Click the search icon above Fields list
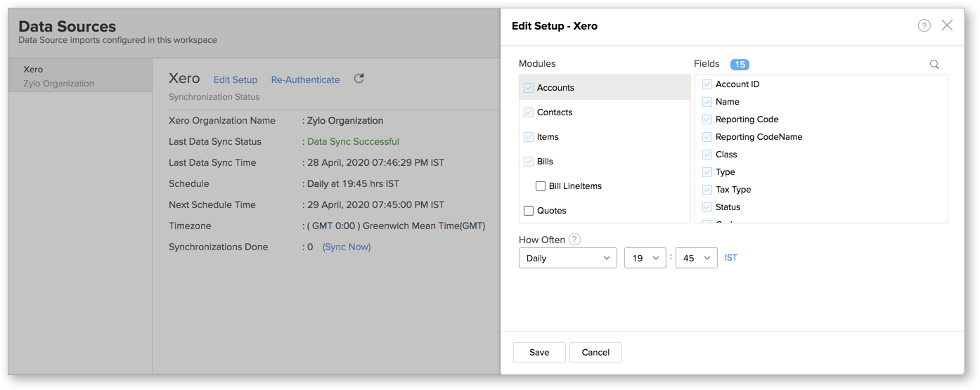Image resolution: width=980 pixels, height=390 pixels. coord(934,65)
